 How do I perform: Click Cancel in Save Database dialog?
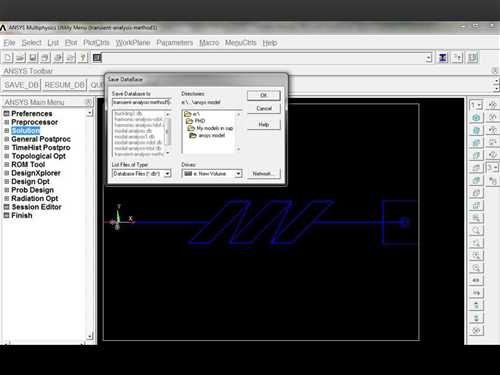[x=264, y=108]
